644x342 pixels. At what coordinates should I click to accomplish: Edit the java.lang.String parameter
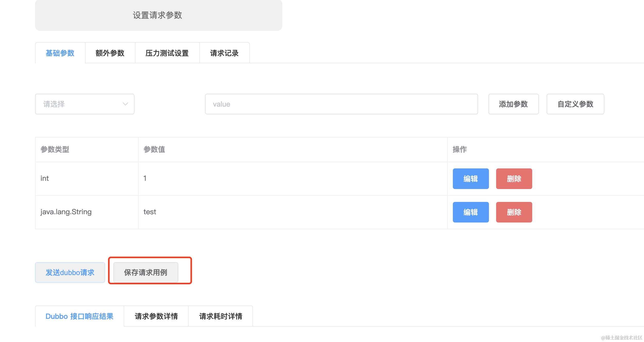click(x=470, y=212)
